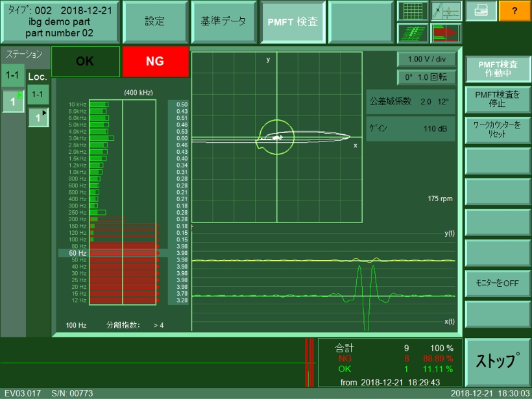The height and width of the screenshot is (399, 532).
Task: Toggle the PMFT検査 作動中 status button
Action: click(x=497, y=69)
